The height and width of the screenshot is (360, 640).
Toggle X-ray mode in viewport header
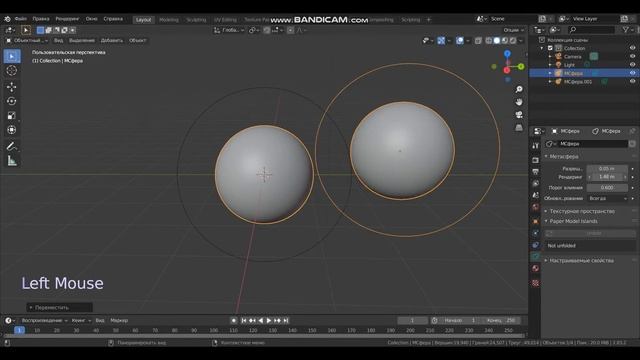pyautogui.click(x=478, y=41)
